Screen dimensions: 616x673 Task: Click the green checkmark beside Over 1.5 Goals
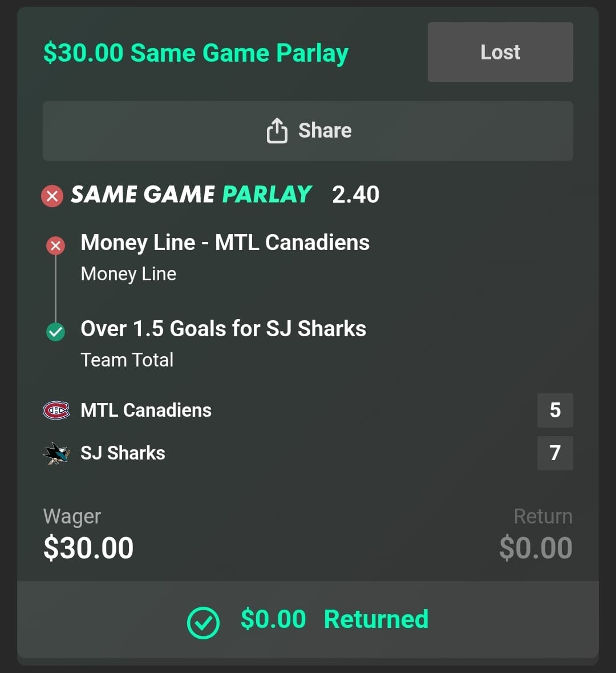point(55,331)
